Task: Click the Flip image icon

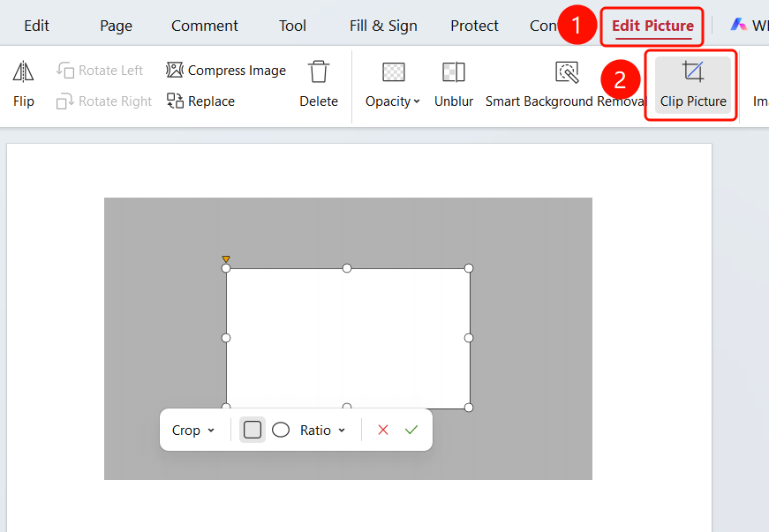Action: [x=23, y=72]
